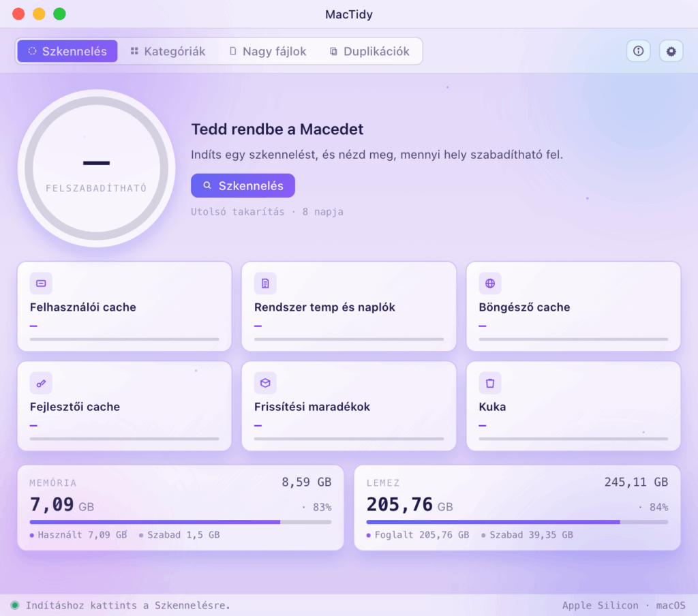The image size is (698, 616).
Task: Click the grid icon beside Kategóriák
Action: coord(134,51)
